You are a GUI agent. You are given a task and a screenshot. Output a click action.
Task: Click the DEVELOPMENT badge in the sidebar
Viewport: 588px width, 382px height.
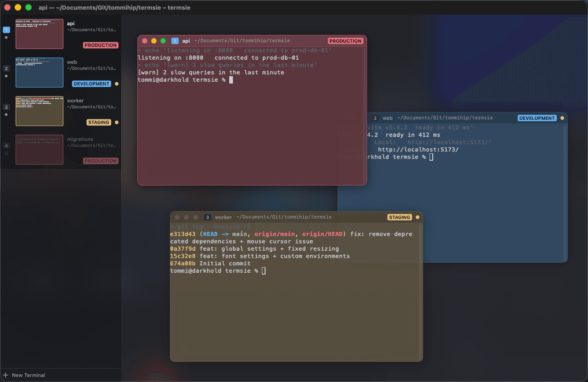tap(91, 84)
